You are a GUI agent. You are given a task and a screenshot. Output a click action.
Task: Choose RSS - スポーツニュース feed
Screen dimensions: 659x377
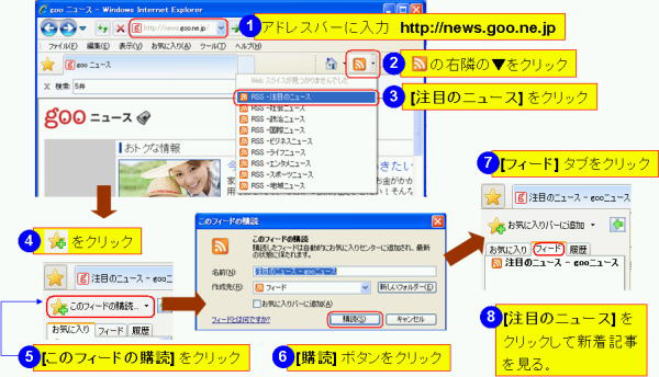point(306,174)
